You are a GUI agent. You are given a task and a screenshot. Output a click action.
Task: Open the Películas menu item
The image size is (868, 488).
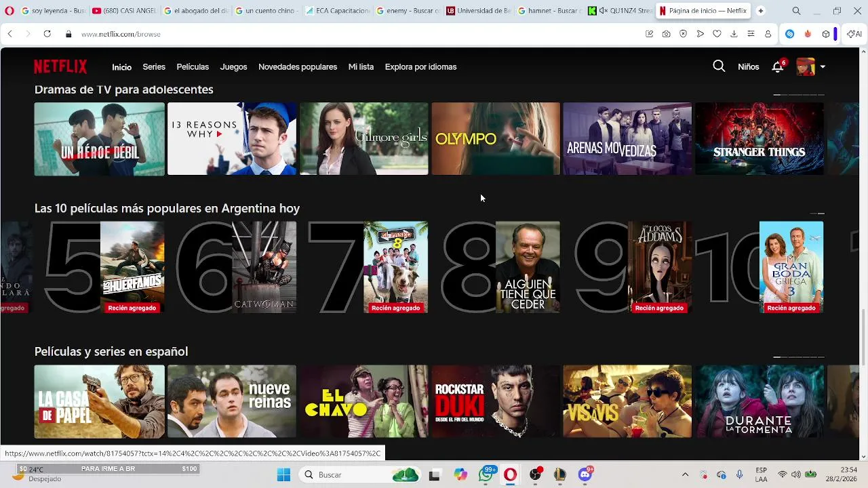click(x=193, y=67)
